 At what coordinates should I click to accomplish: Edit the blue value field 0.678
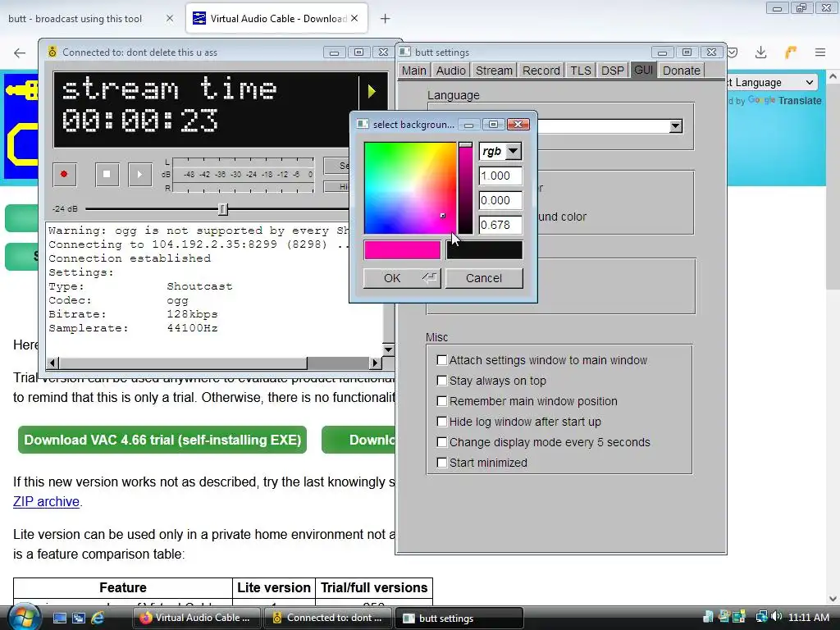coord(500,225)
